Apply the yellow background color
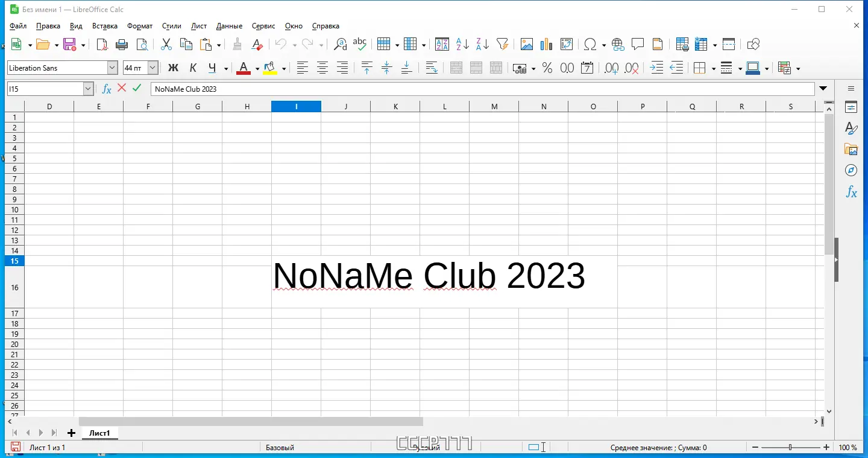The width and height of the screenshot is (868, 458). [270, 68]
